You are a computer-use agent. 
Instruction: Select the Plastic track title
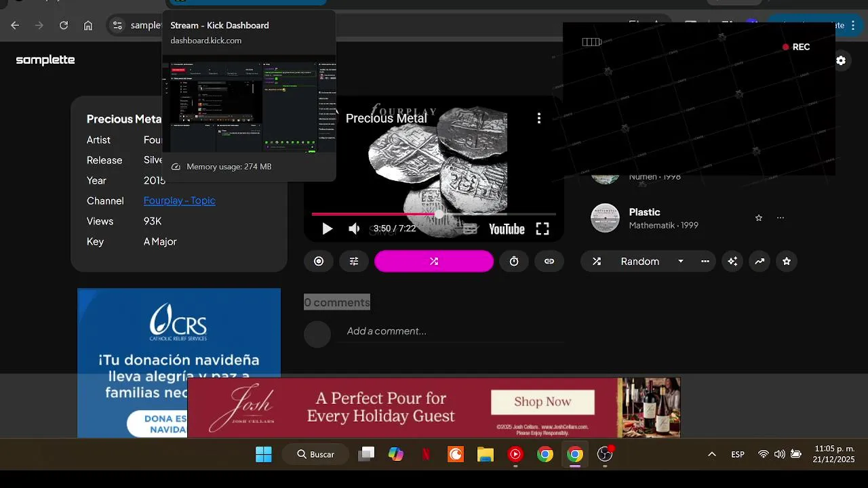pyautogui.click(x=644, y=212)
